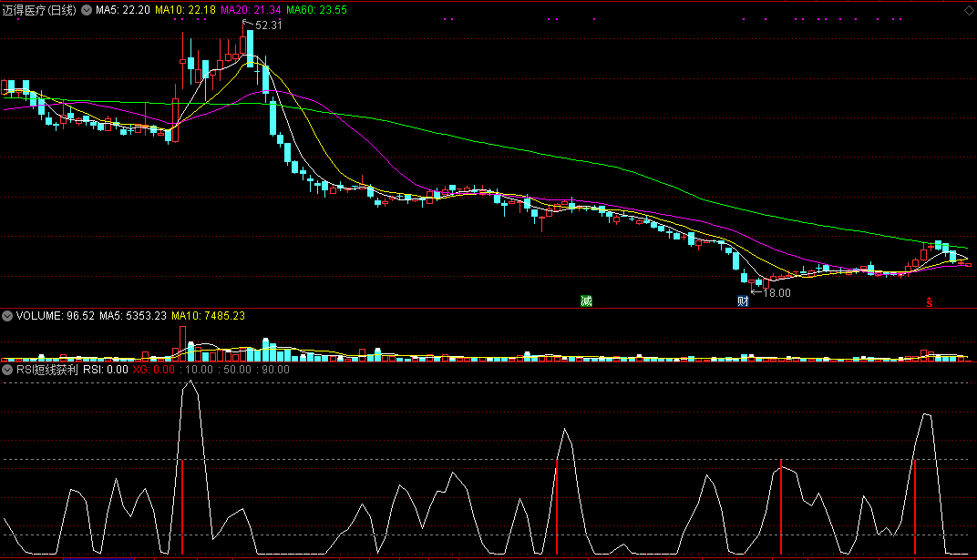Viewport: 977px width, 560px height.
Task: Click the 18.00 low price label
Action: (777, 293)
